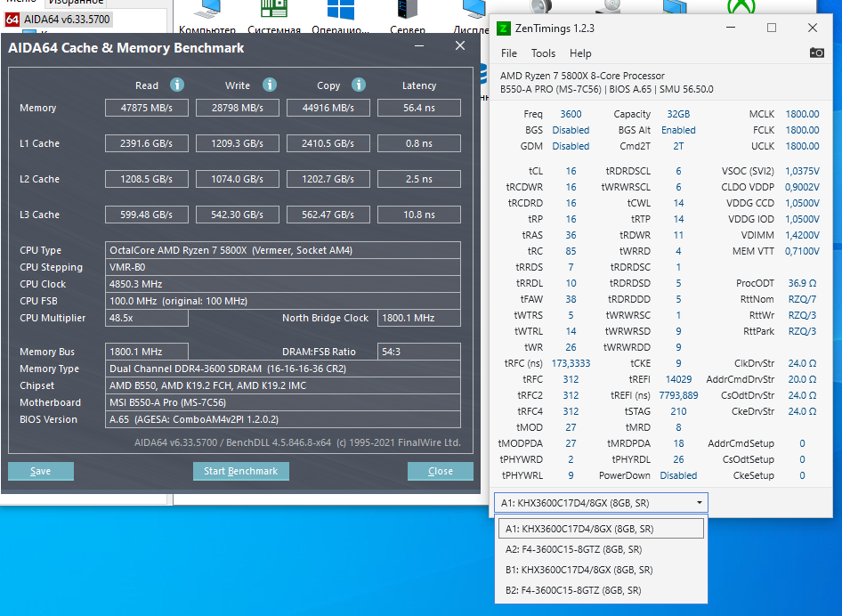This screenshot has width=842, height=616.
Task: Click the Memory Type DDR4-3600 SDRAM field
Action: tap(283, 369)
